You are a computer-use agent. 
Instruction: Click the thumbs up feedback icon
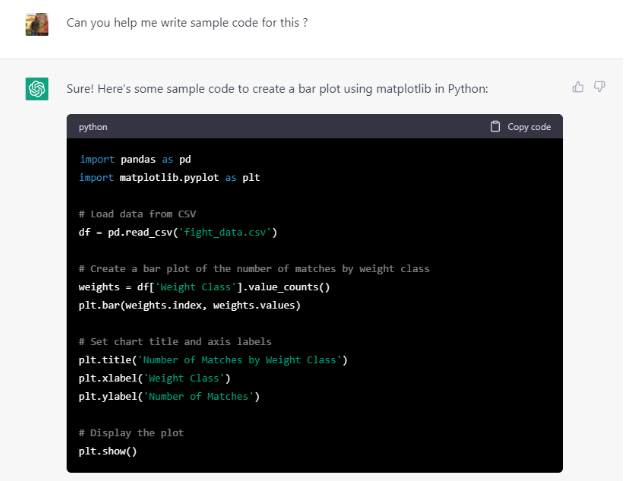pyautogui.click(x=578, y=87)
